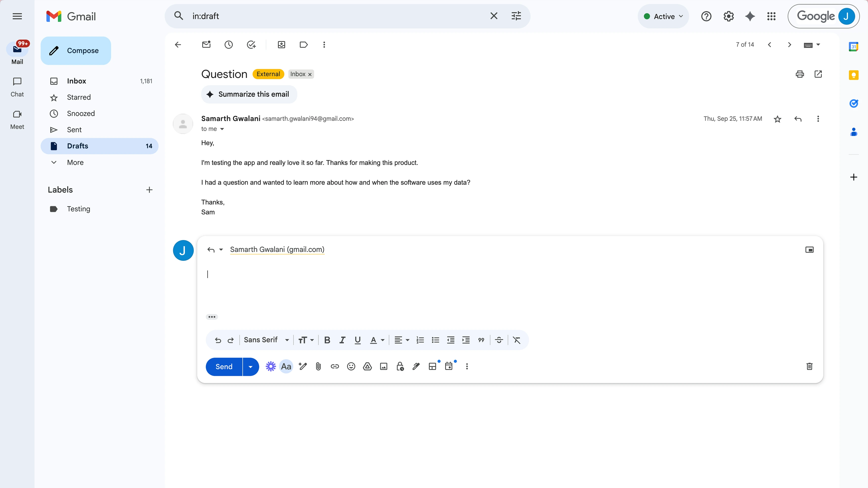Discard the draft with trash icon
868x488 pixels.
click(809, 366)
